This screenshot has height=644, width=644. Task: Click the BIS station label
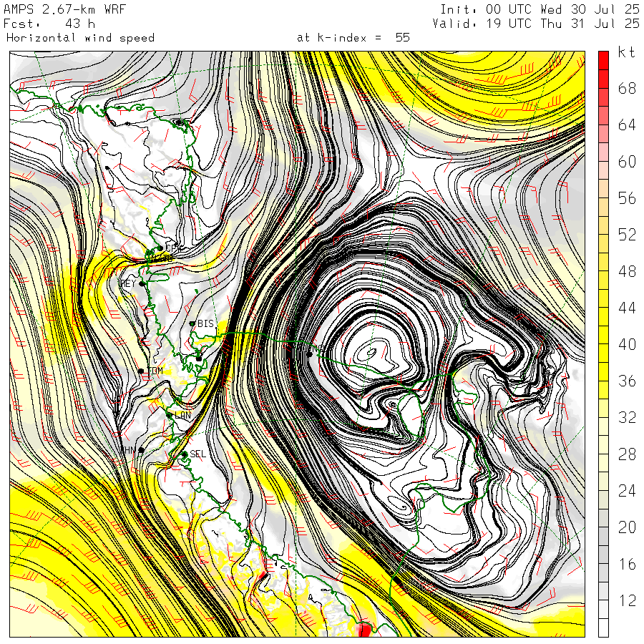pyautogui.click(x=206, y=323)
